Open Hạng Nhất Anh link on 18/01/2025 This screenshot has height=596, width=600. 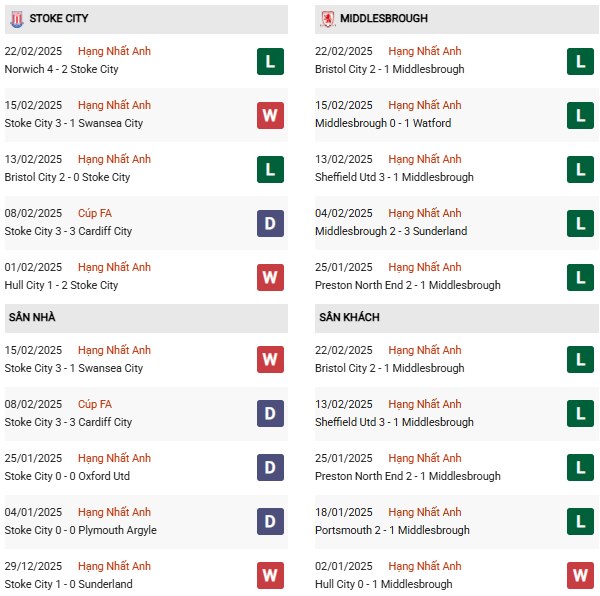click(x=425, y=512)
